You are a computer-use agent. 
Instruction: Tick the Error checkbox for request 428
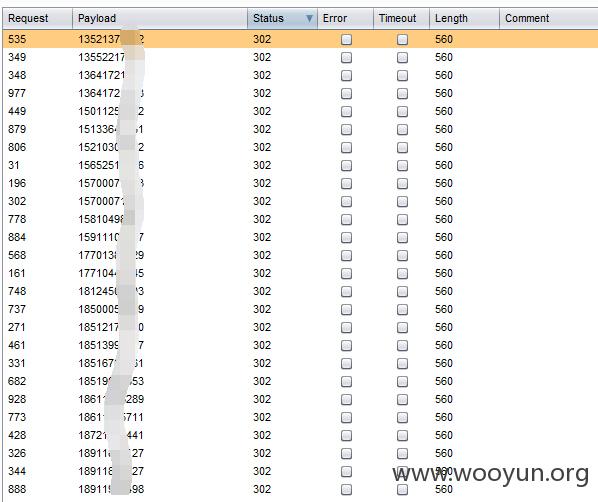click(x=346, y=435)
